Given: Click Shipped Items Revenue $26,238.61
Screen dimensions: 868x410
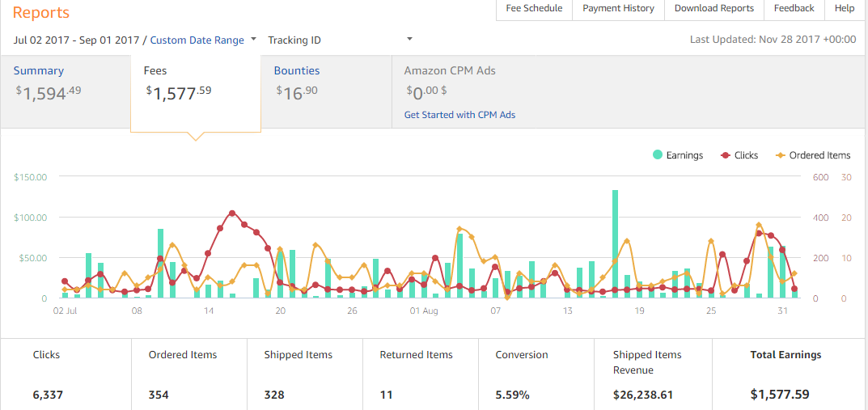Looking at the screenshot, I should coord(642,395).
